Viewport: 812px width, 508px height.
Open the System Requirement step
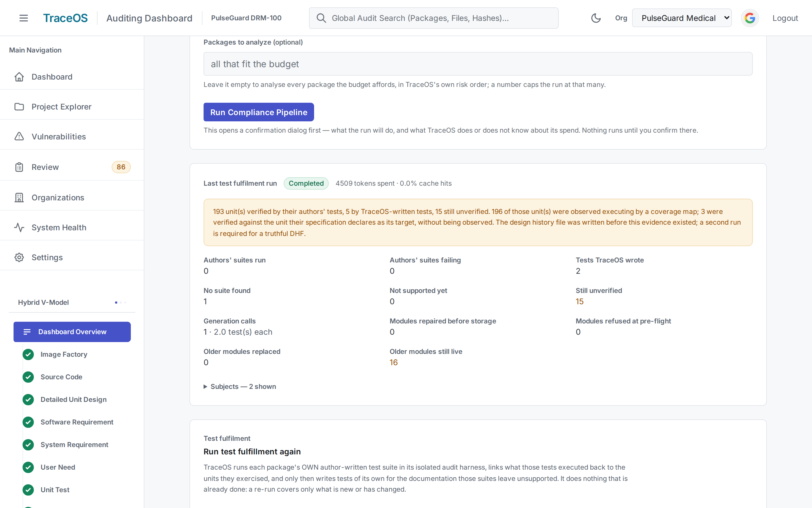click(74, 444)
